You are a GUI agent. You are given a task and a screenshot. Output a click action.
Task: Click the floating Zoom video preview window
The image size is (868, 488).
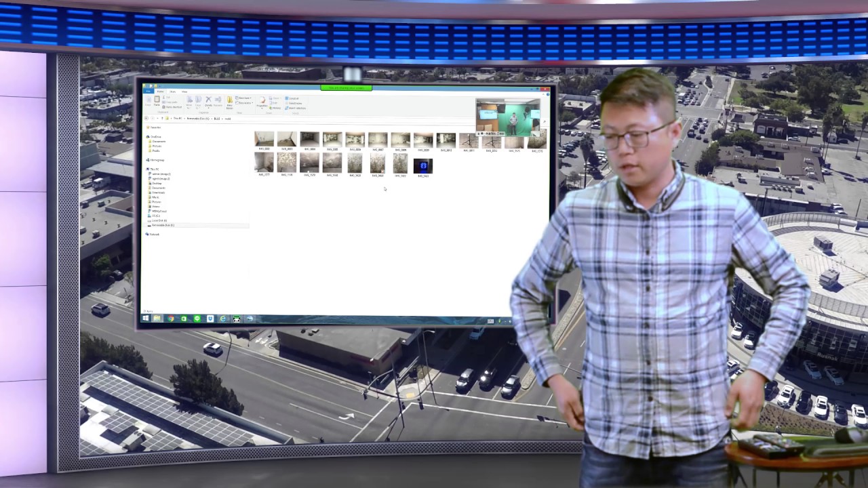click(x=508, y=117)
